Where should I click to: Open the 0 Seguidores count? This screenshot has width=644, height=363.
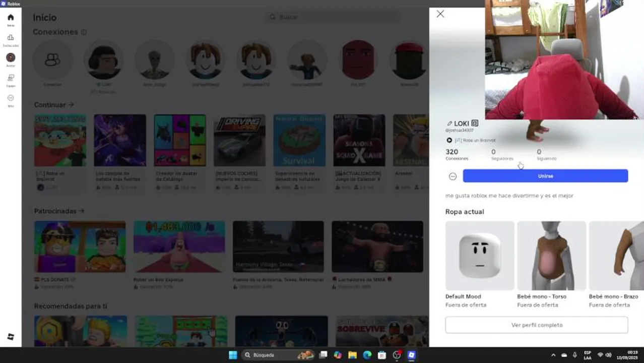tap(502, 154)
